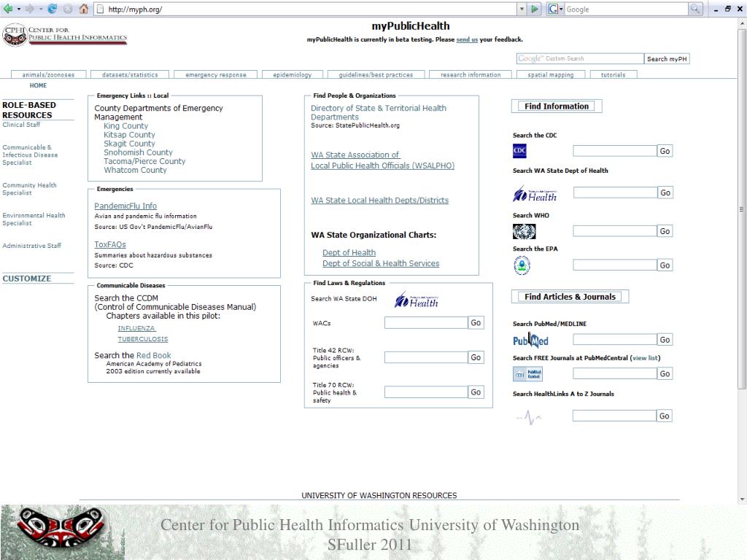
Task: Click into the Title 42 RCW search field
Action: (x=426, y=357)
